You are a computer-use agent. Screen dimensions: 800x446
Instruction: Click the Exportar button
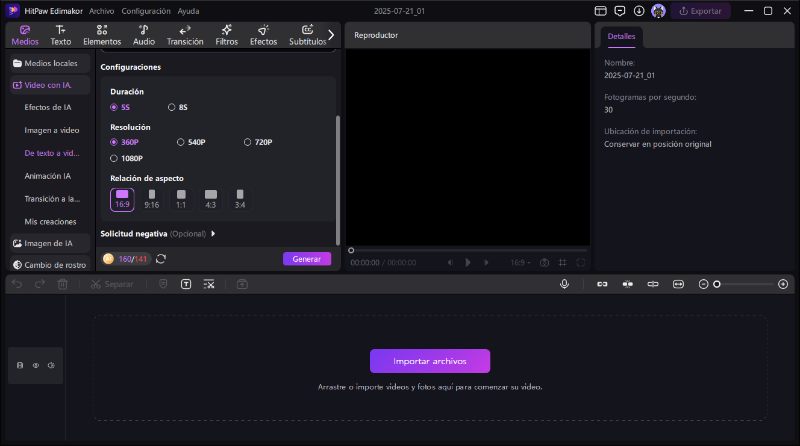[x=700, y=11]
